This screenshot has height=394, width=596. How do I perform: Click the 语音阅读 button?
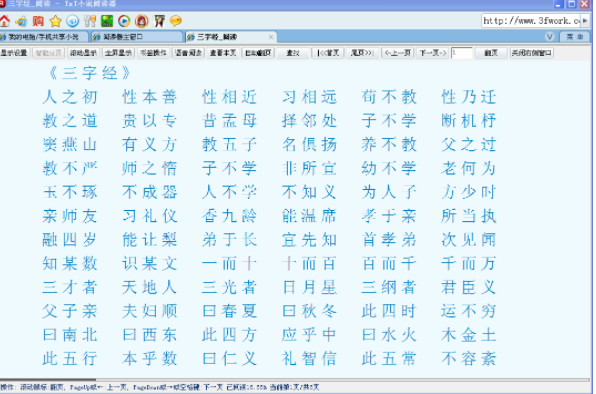(188, 53)
